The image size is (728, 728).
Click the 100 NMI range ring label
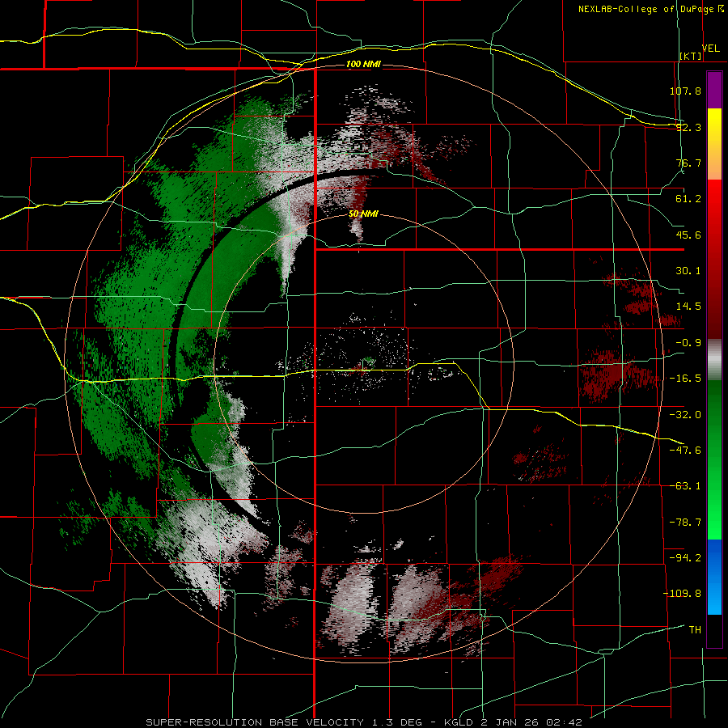[363, 64]
